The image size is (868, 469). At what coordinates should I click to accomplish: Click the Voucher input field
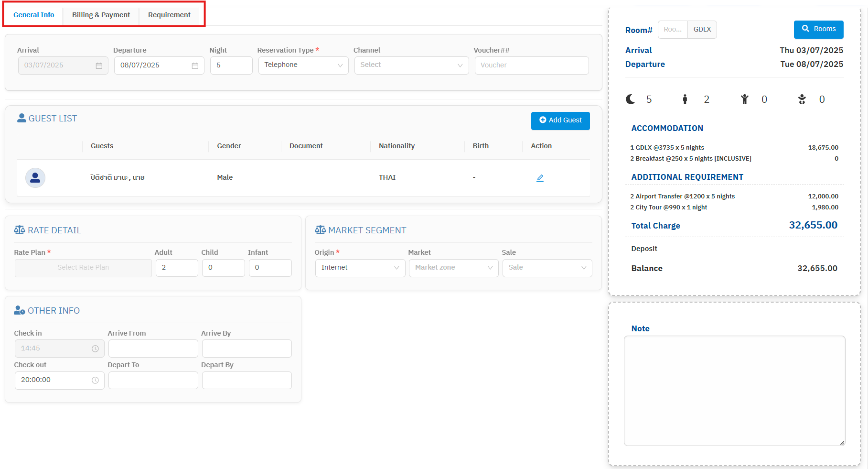[x=531, y=65]
